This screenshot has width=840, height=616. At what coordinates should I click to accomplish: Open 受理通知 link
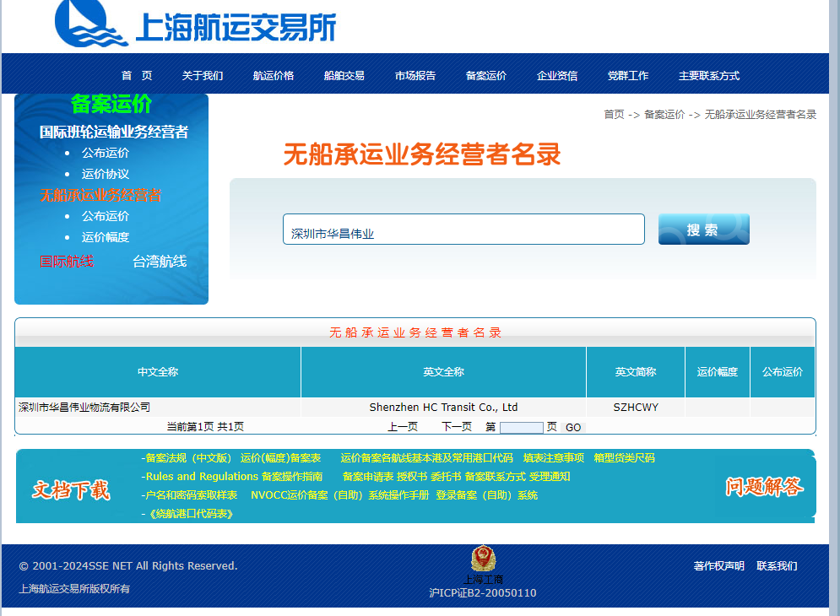tap(550, 476)
